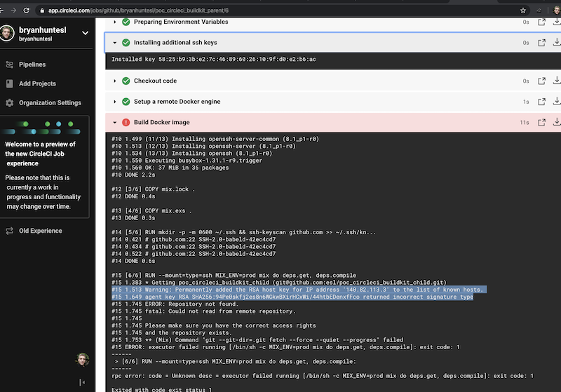561x392 pixels.
Task: Open Checkout code output in new tab
Action: (541, 81)
